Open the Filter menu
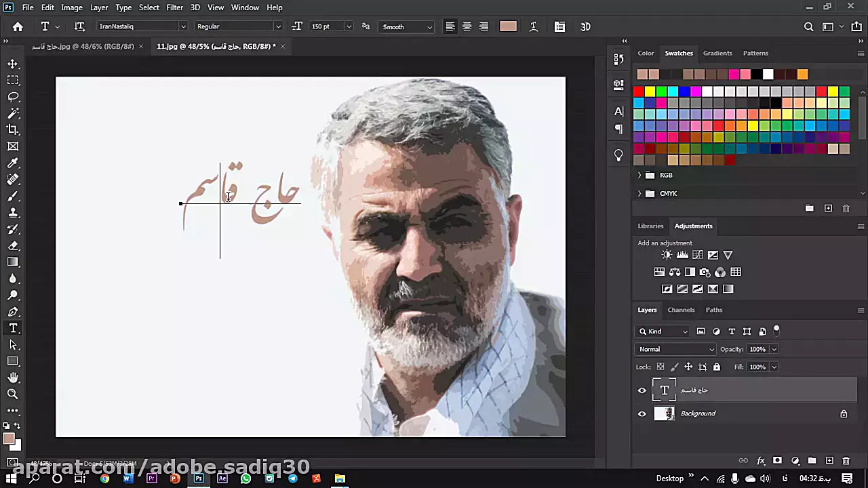The width and height of the screenshot is (868, 488). tap(174, 7)
